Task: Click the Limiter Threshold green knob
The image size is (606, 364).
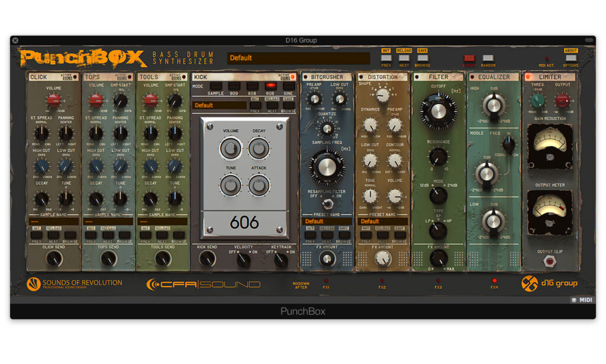Action: click(x=537, y=101)
